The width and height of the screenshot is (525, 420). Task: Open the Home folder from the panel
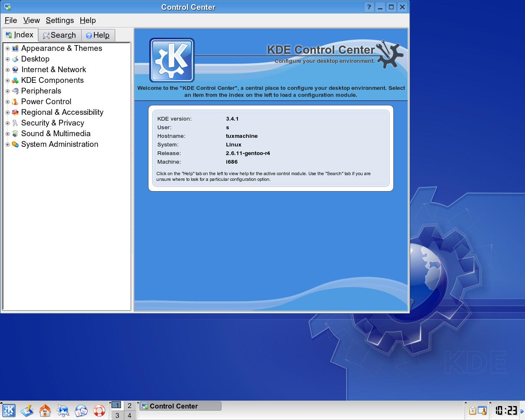[x=45, y=410]
